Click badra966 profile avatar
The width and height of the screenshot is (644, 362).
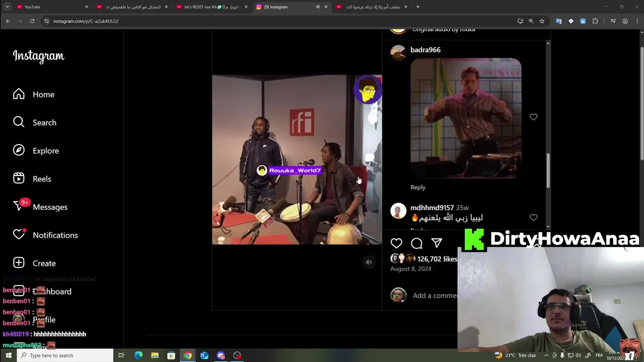[x=398, y=53]
